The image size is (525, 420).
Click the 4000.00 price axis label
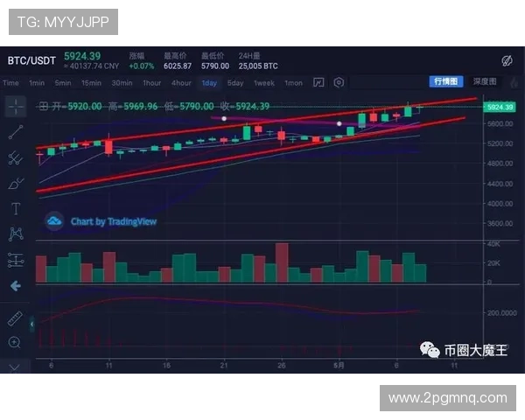pyautogui.click(x=500, y=204)
